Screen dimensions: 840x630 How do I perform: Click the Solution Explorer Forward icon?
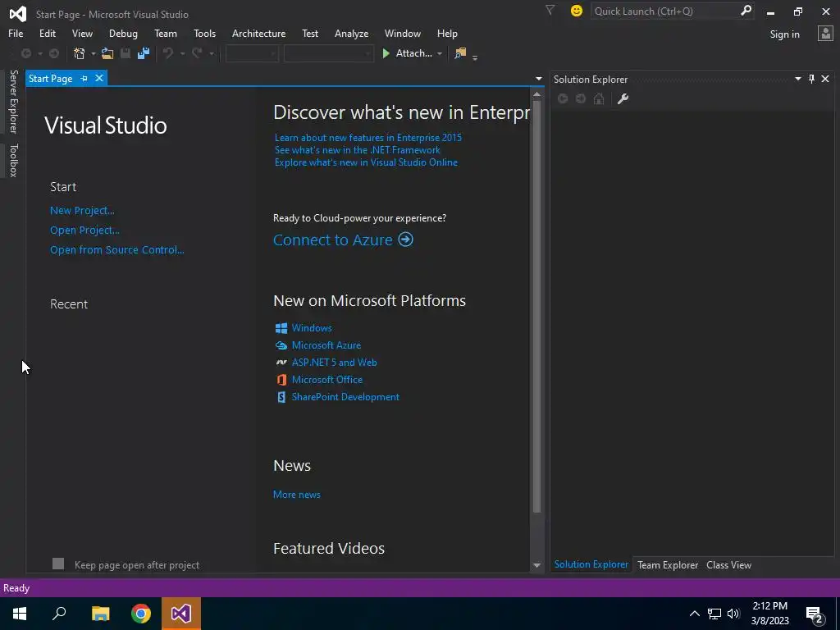(x=581, y=98)
